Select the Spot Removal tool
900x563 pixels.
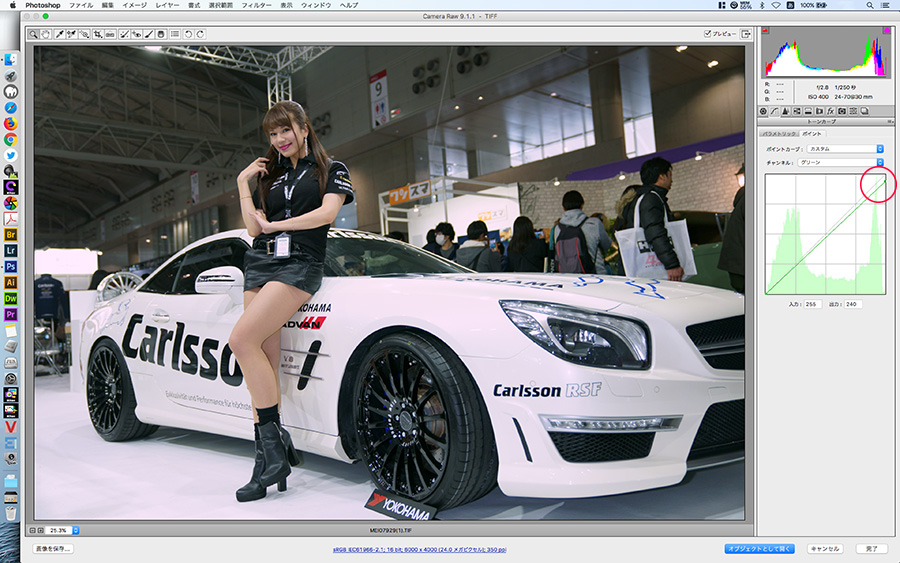click(x=124, y=34)
